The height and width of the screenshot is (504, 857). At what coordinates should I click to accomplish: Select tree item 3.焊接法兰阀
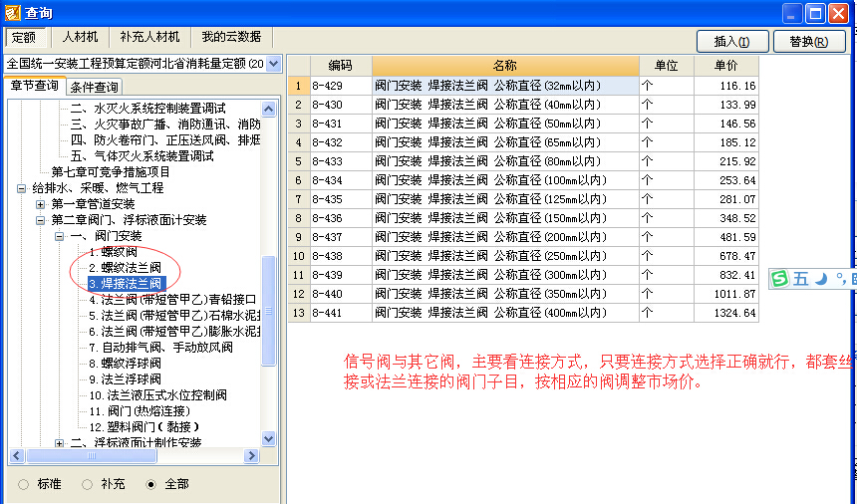[x=126, y=284]
